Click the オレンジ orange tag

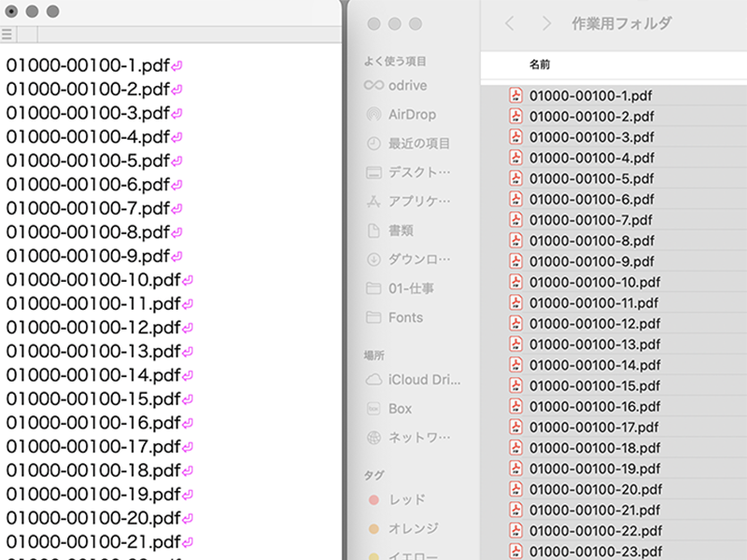pos(413,528)
